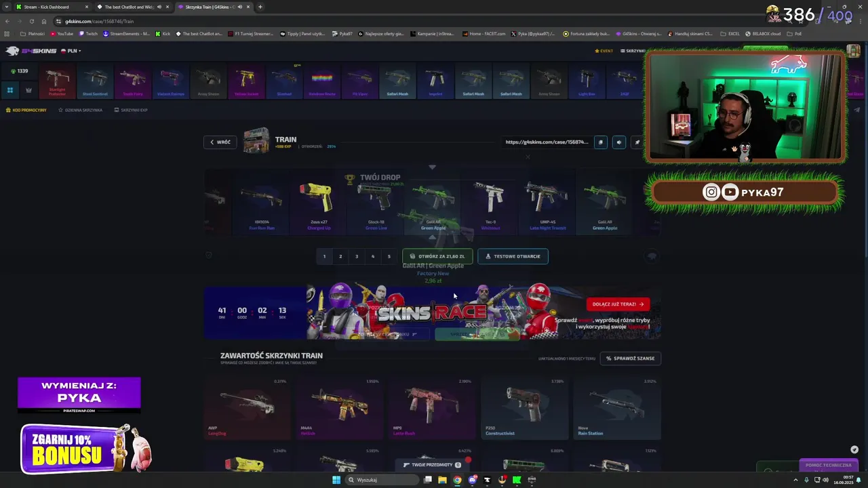The width and height of the screenshot is (868, 488).
Task: Open the P250 Constructivist item card
Action: [x=524, y=408]
